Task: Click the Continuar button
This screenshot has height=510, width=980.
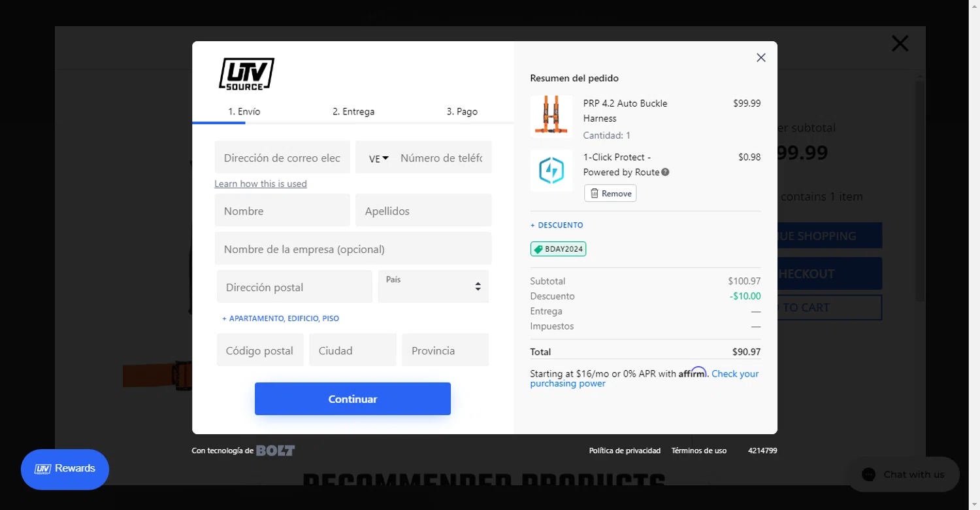Action: (353, 399)
